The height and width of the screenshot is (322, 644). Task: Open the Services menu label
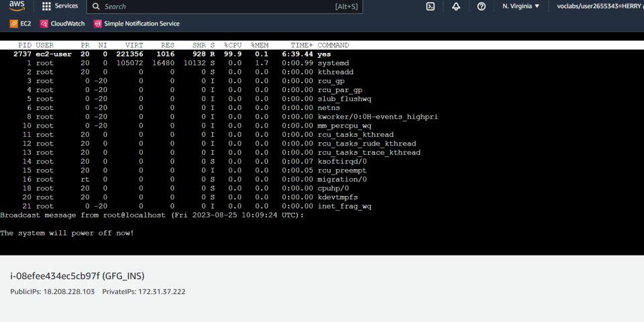point(66,6)
